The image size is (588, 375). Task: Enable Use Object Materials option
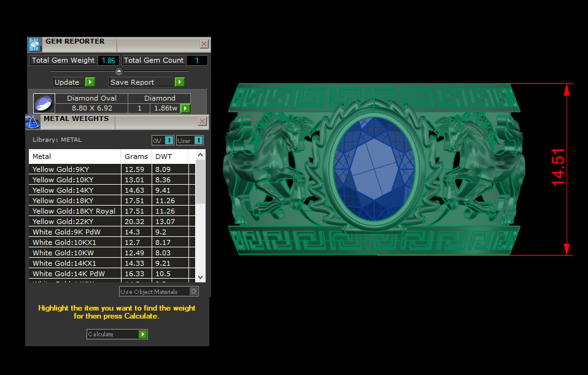coord(194,292)
